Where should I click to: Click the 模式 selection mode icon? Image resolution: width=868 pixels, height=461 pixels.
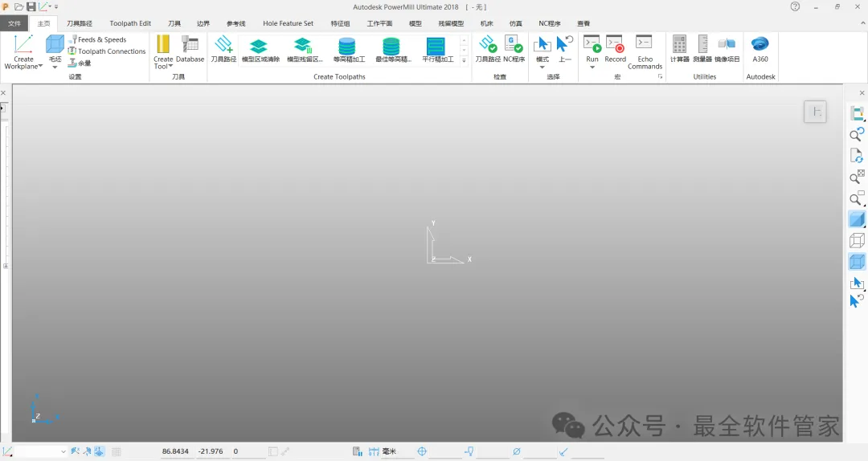coord(542,46)
